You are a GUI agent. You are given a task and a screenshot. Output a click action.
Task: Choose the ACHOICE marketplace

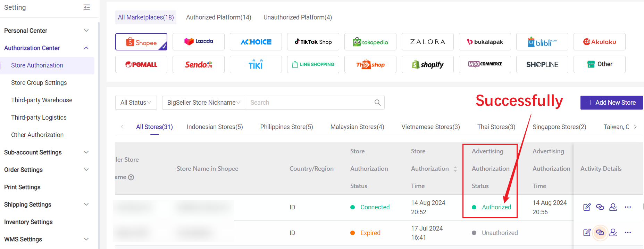point(256,42)
